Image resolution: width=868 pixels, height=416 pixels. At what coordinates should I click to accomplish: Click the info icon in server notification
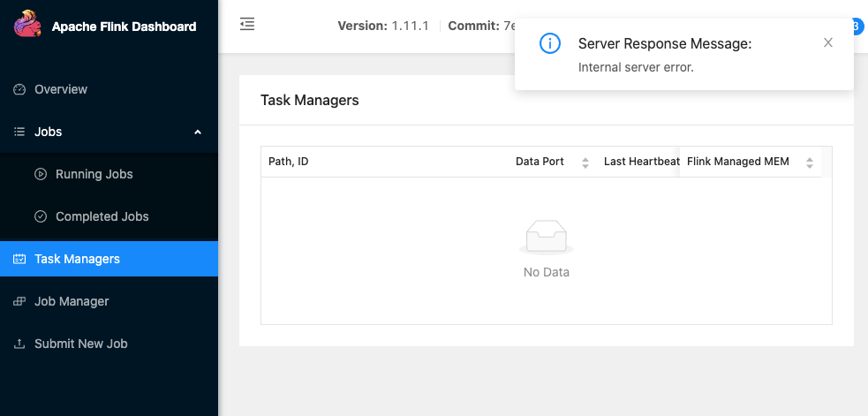(x=550, y=43)
